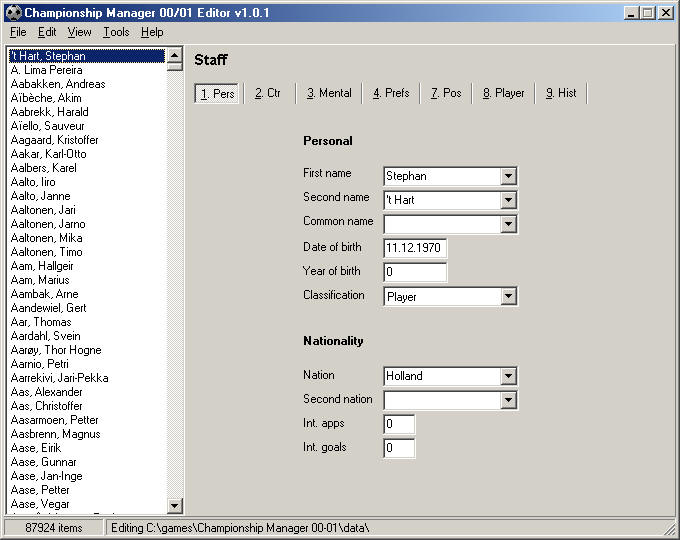Switch to the 1. Pers tab

click(x=217, y=93)
